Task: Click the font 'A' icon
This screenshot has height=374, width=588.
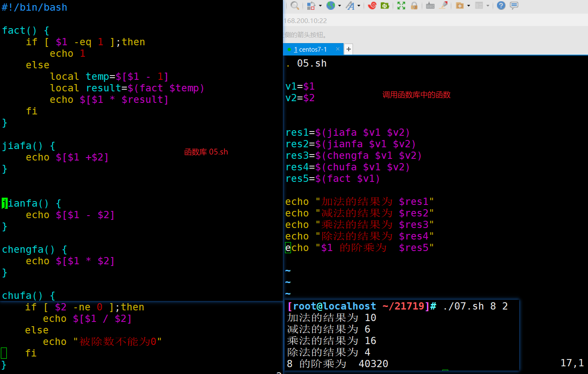Action: tap(350, 6)
